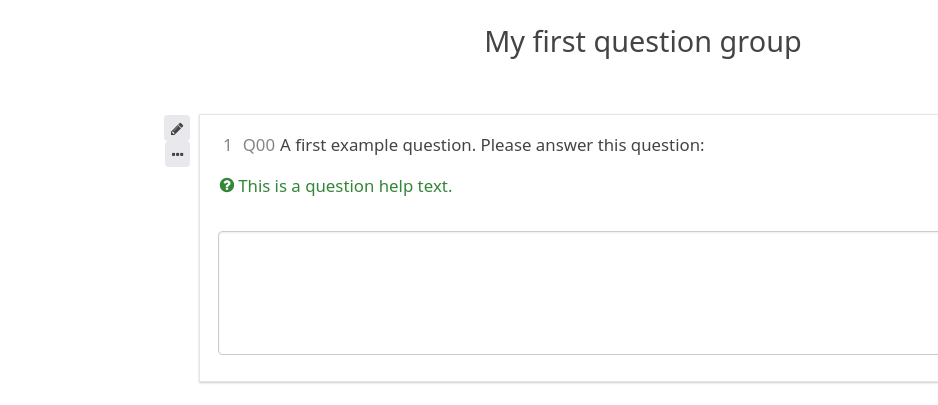
Task: Open the three-dot more options button
Action: [177, 154]
